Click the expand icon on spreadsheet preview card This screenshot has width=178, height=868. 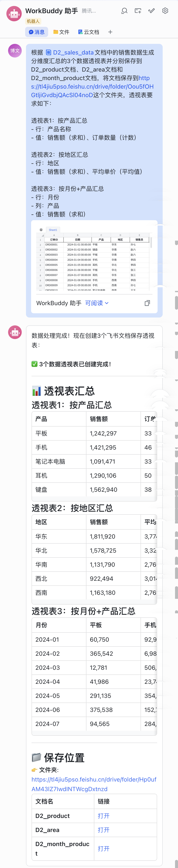(147, 303)
